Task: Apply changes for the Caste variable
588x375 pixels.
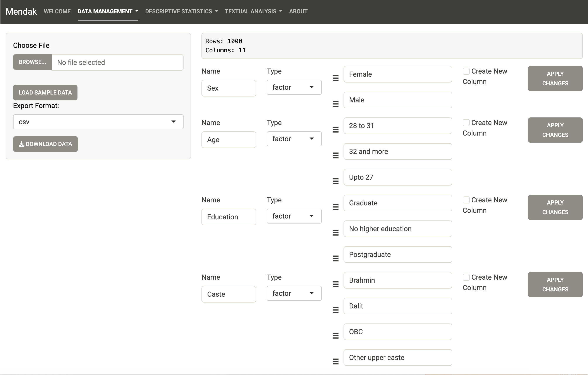Action: (555, 285)
